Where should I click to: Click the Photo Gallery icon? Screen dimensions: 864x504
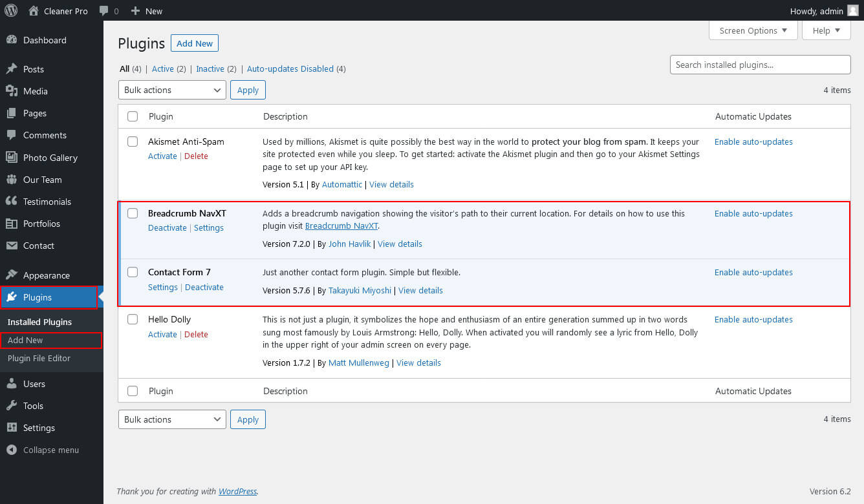point(12,158)
